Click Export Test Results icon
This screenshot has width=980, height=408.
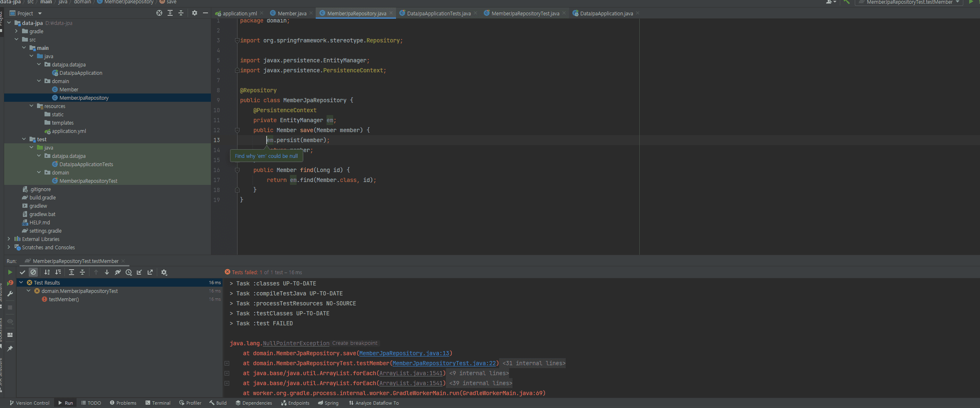click(x=150, y=273)
